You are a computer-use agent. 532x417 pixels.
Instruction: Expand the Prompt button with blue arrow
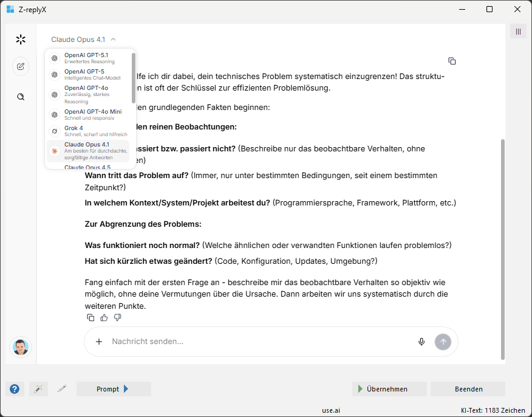coord(113,389)
